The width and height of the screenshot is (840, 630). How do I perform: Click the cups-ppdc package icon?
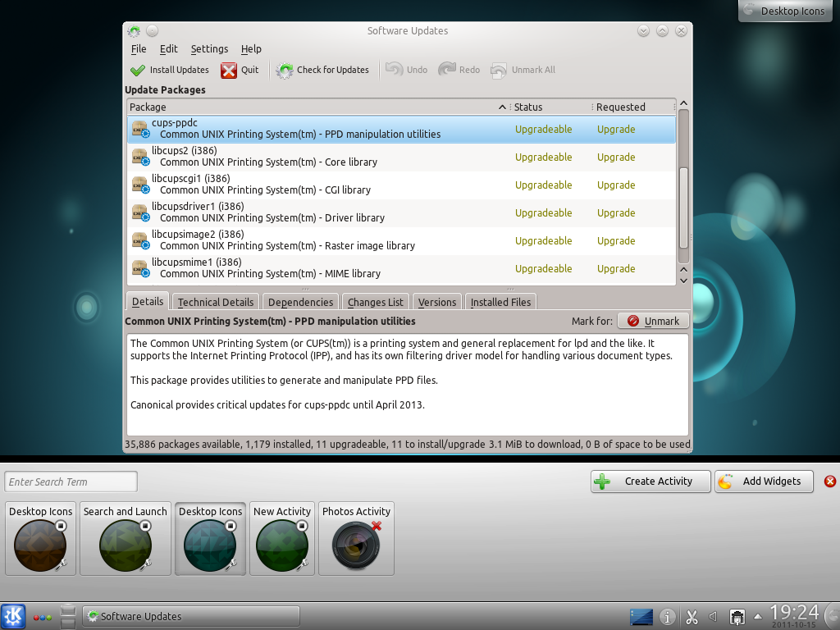tap(140, 129)
